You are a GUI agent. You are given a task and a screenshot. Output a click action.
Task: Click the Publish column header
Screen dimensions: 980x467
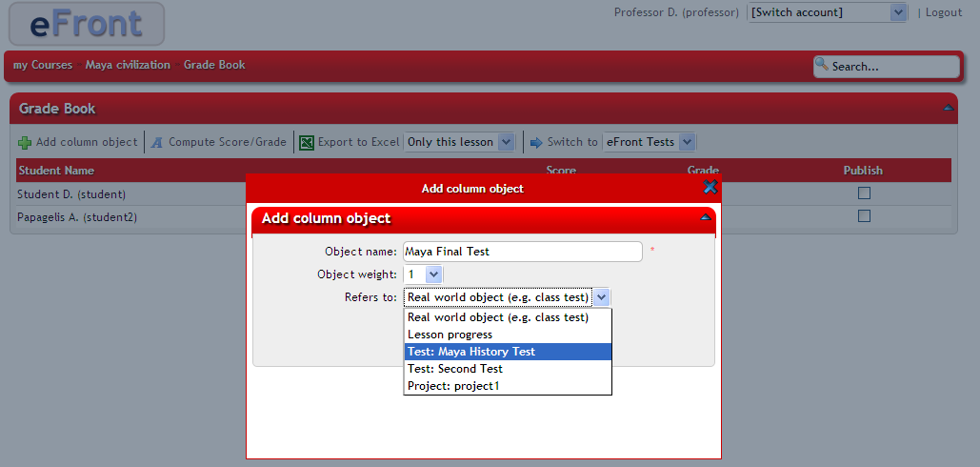tap(863, 171)
